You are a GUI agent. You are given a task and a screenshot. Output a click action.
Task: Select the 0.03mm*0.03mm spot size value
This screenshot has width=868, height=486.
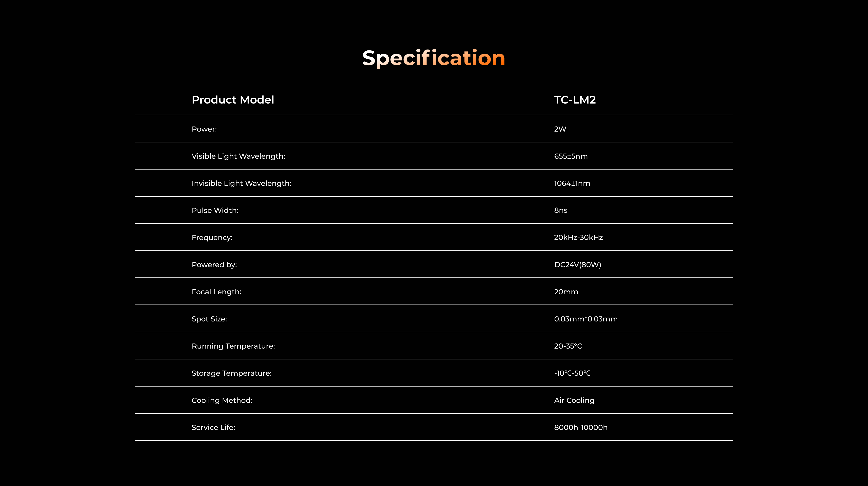pyautogui.click(x=586, y=319)
